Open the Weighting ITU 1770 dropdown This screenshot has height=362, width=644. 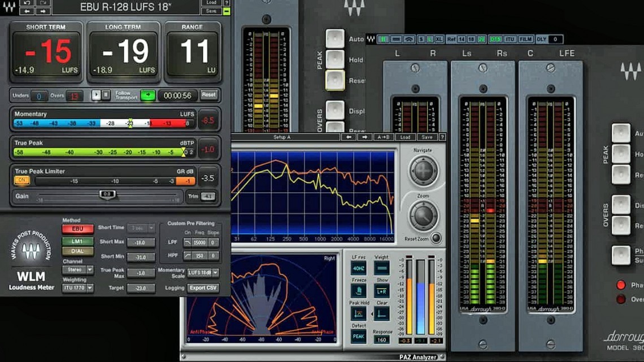(x=77, y=287)
